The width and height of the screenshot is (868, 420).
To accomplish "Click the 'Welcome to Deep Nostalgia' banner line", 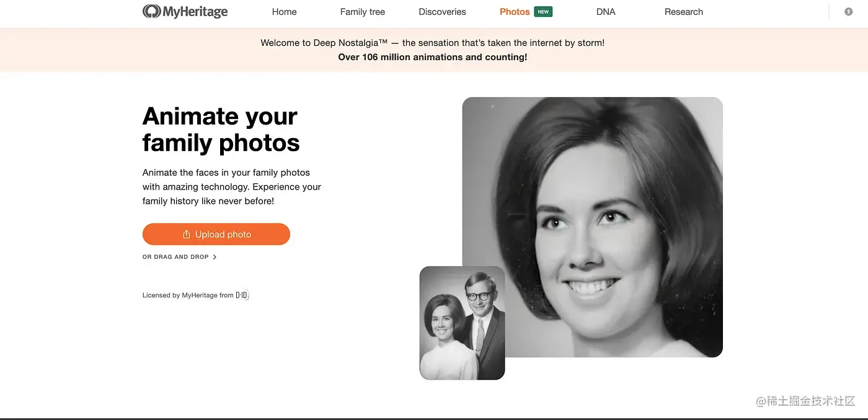I will click(x=433, y=43).
